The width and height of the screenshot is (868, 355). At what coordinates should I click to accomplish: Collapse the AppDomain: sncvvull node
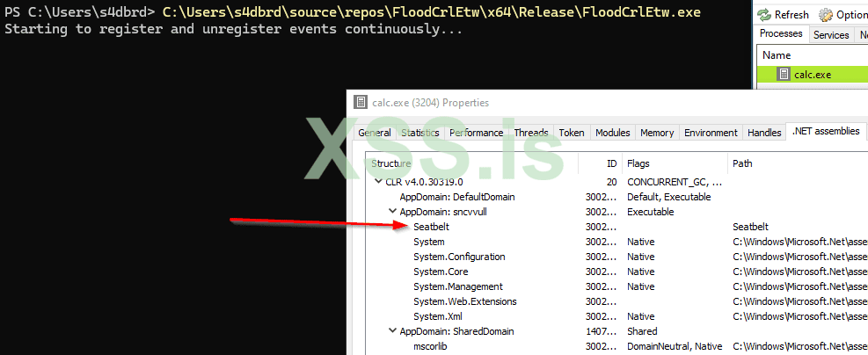392,211
